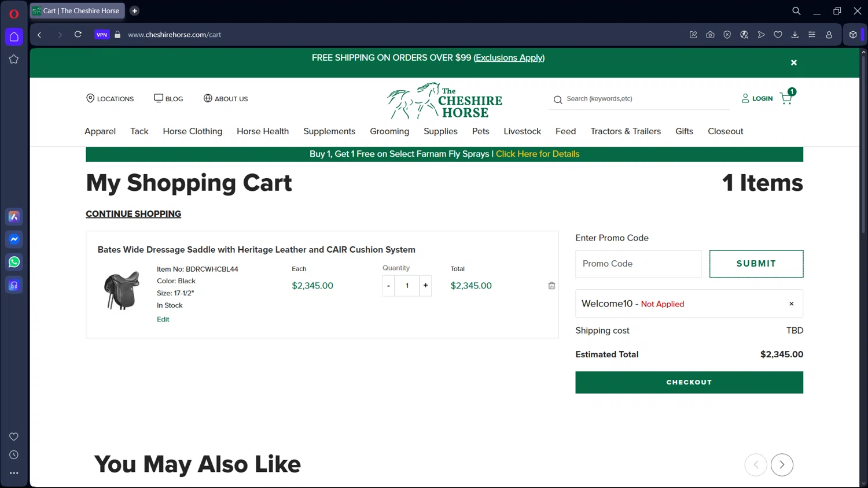The height and width of the screenshot is (488, 868).
Task: Open store Locations page
Action: pyautogui.click(x=110, y=99)
